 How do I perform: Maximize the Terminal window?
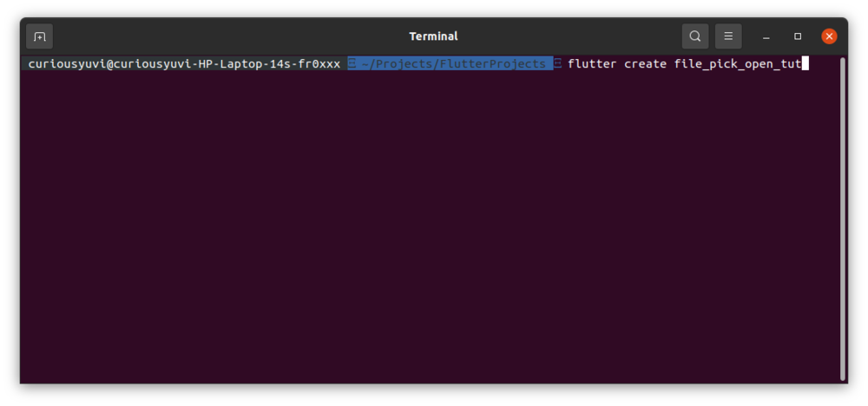tap(798, 36)
